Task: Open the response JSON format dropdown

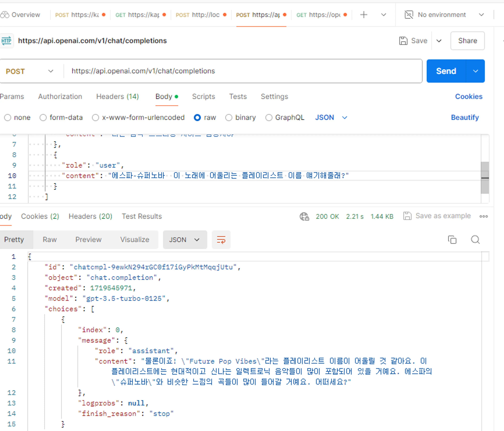Action: 185,240
